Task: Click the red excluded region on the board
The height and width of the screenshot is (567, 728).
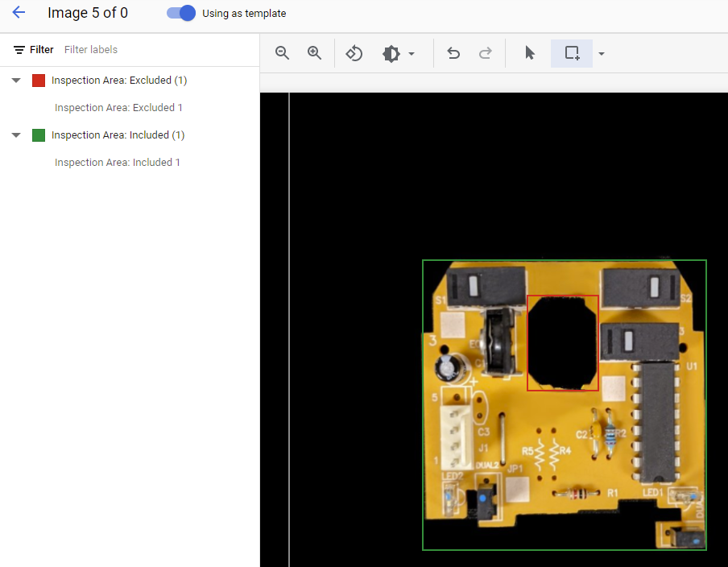Action: click(561, 342)
